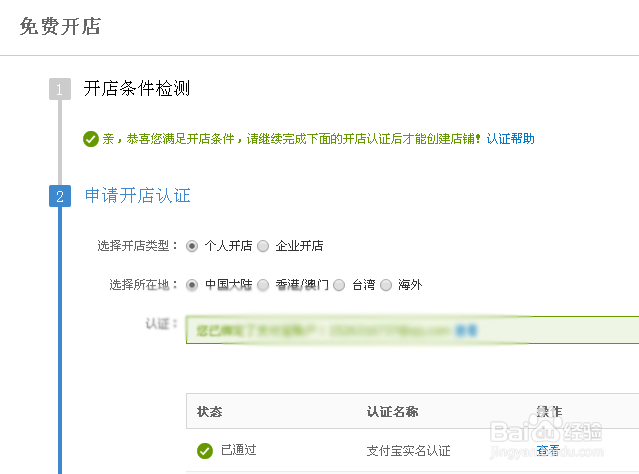Choose 香港/澳门 as location
The width and height of the screenshot is (639, 474).
(x=263, y=285)
